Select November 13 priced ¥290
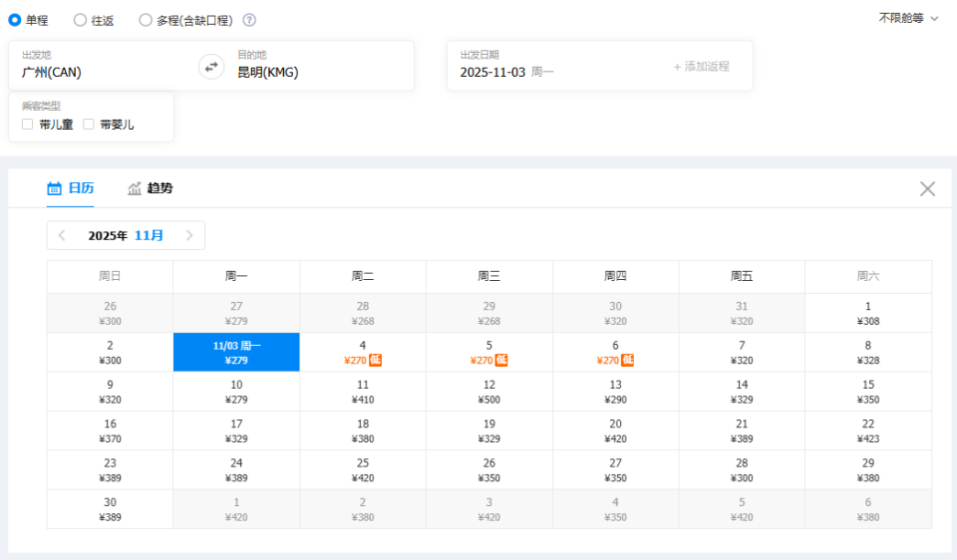The image size is (957, 560). click(615, 392)
